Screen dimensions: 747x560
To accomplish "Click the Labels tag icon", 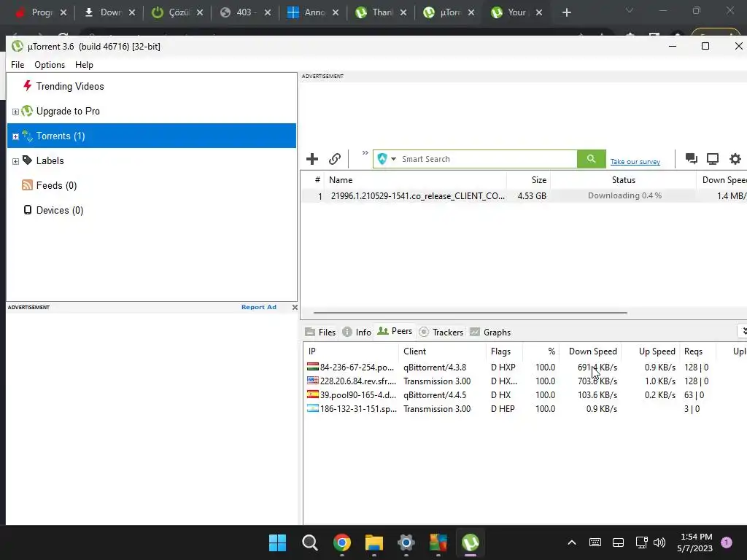I will click(x=27, y=160).
